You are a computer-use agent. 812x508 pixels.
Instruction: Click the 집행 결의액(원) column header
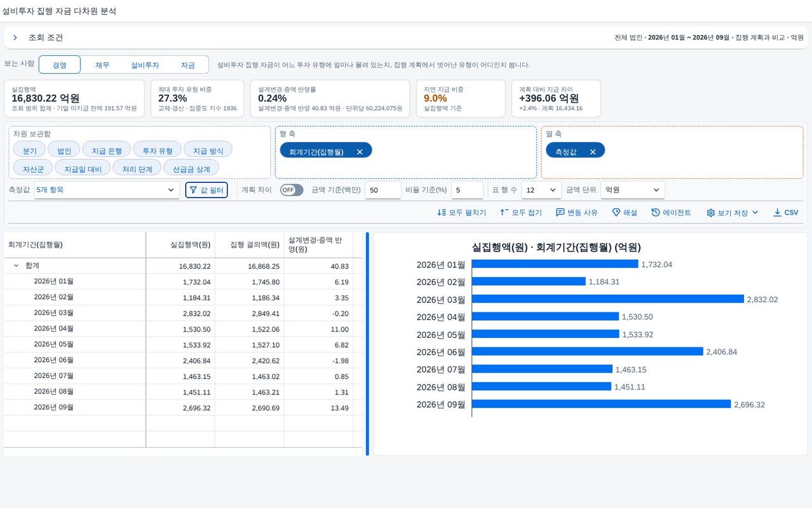coord(249,244)
